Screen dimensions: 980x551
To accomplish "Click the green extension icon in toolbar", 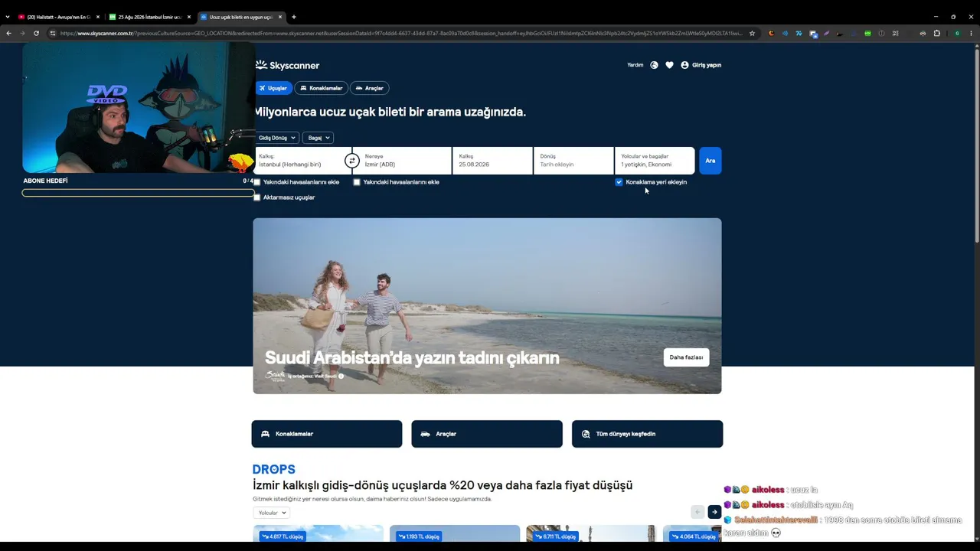I will coord(867,33).
